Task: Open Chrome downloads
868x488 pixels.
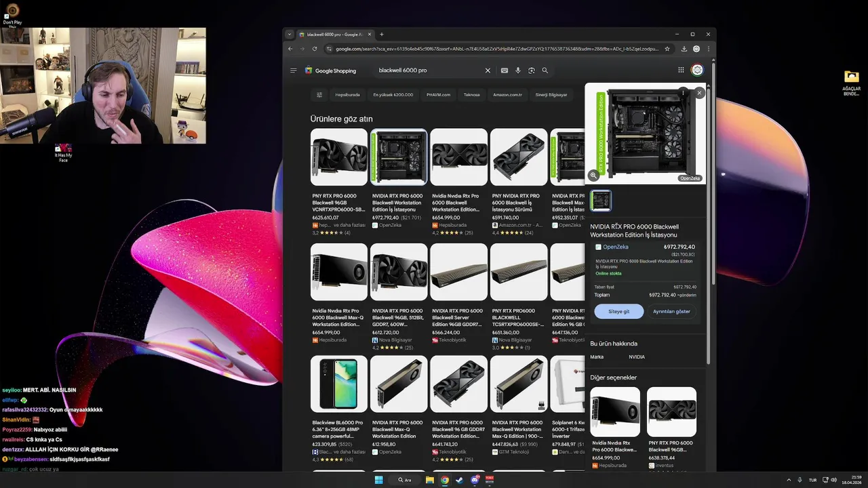Action: pos(684,49)
